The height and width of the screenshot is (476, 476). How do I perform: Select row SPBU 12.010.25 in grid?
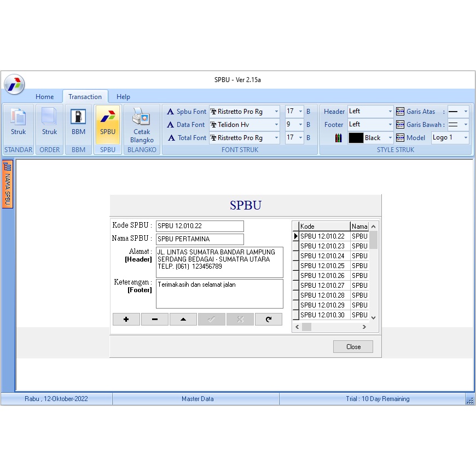[x=331, y=265]
